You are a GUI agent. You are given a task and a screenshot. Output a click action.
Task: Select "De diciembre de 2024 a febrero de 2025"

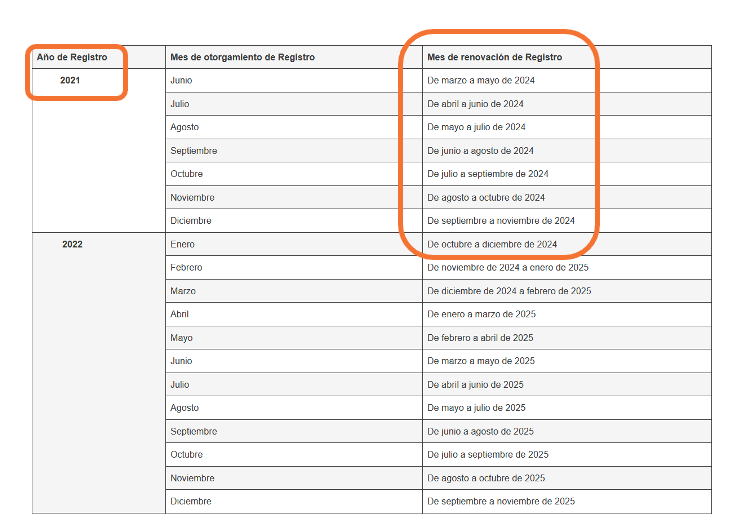[509, 291]
